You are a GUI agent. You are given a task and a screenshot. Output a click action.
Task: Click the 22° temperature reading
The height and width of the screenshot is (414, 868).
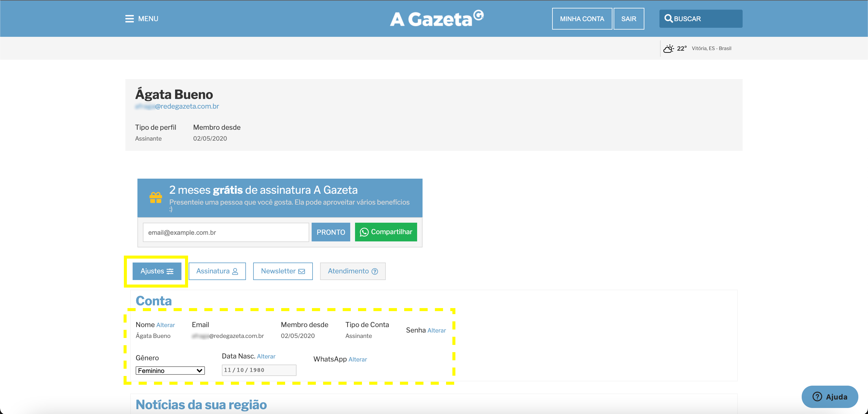682,48
